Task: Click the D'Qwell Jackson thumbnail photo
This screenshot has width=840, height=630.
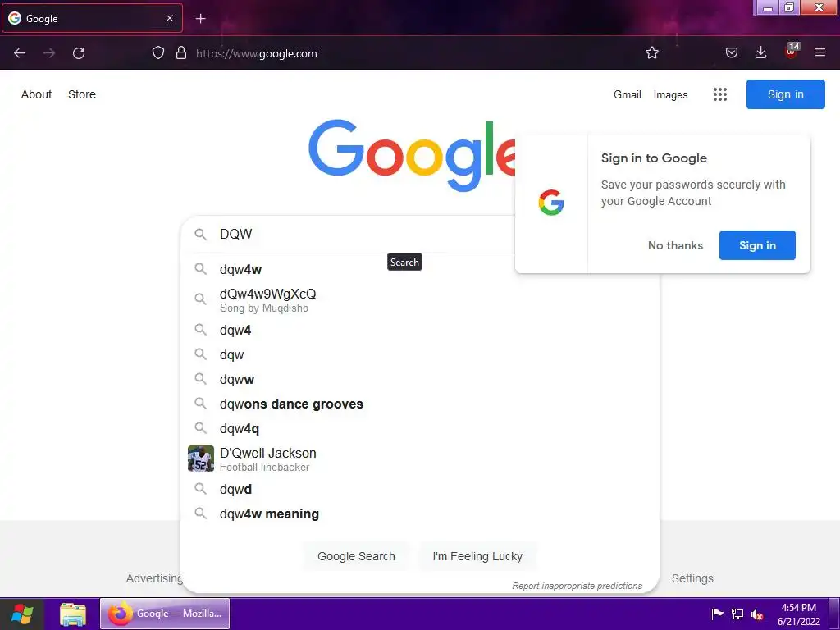Action: click(x=201, y=459)
